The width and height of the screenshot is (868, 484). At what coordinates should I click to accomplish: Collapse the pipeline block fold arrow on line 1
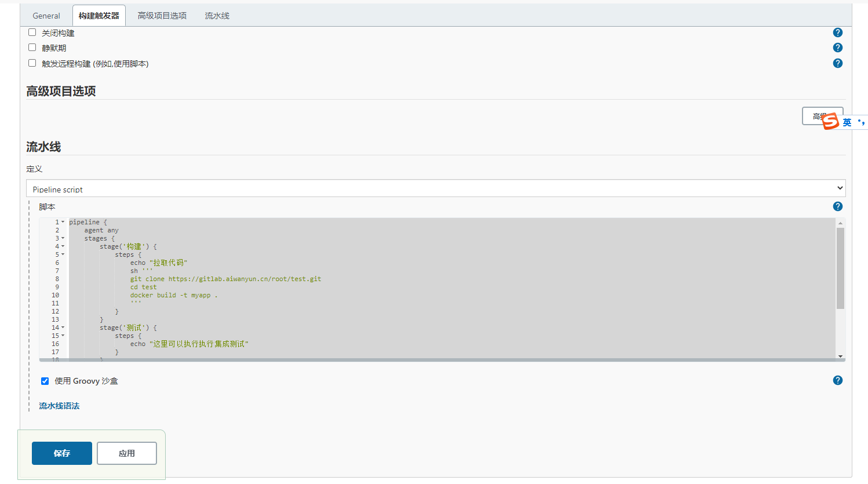click(63, 222)
